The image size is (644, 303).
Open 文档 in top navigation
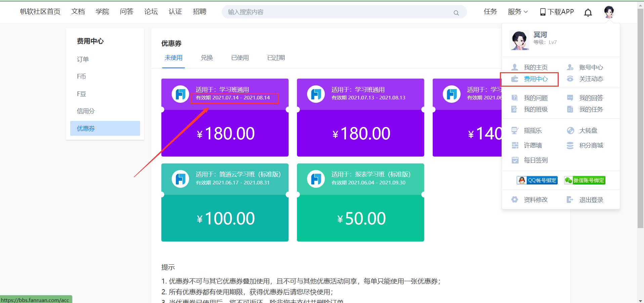78,12
